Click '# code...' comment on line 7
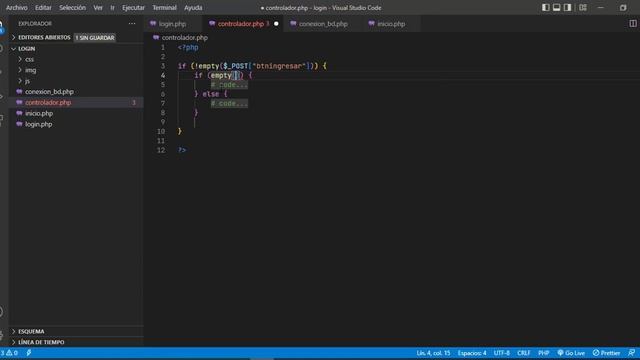Image resolution: width=640 pixels, height=360 pixels. pyautogui.click(x=229, y=104)
